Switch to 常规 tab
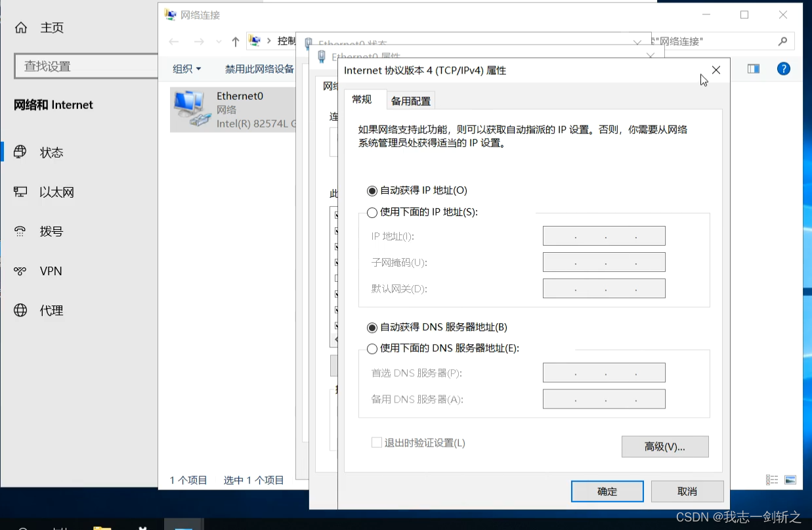The height and width of the screenshot is (530, 812). (x=362, y=99)
